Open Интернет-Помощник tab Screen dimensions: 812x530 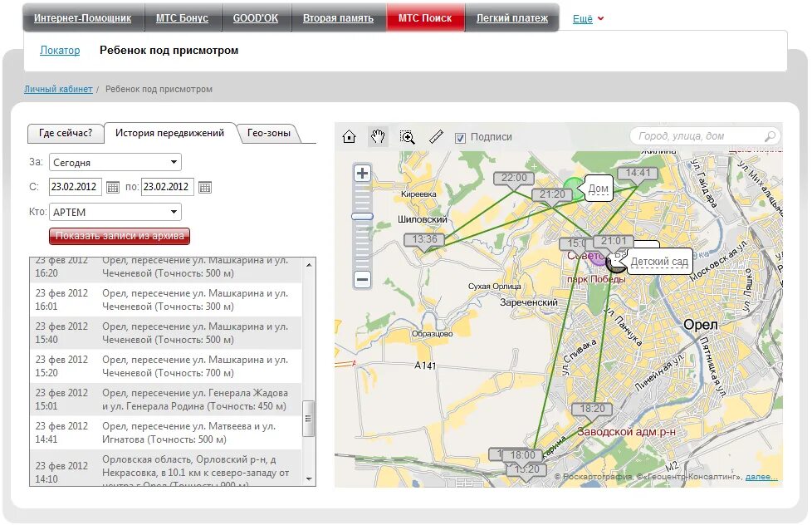click(x=83, y=18)
